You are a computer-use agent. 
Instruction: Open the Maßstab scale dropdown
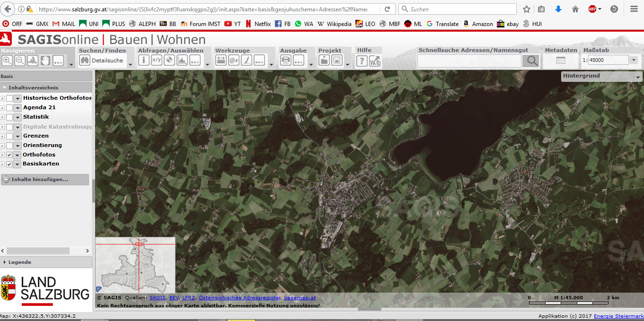(634, 60)
